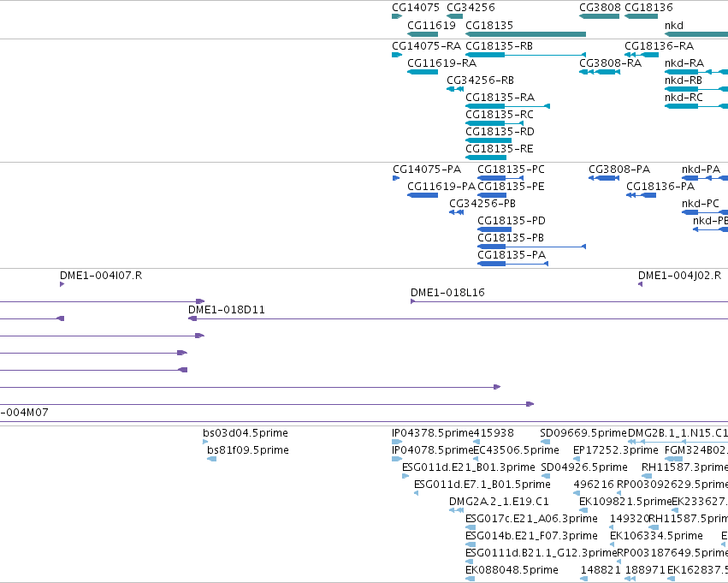
Task: Select transcript CG18135-RC
Action: (499, 115)
